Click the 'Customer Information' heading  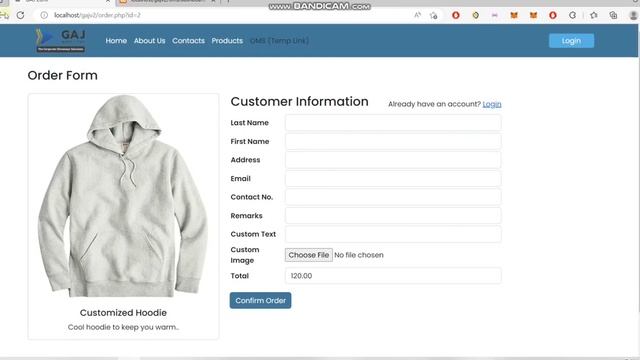(299, 101)
